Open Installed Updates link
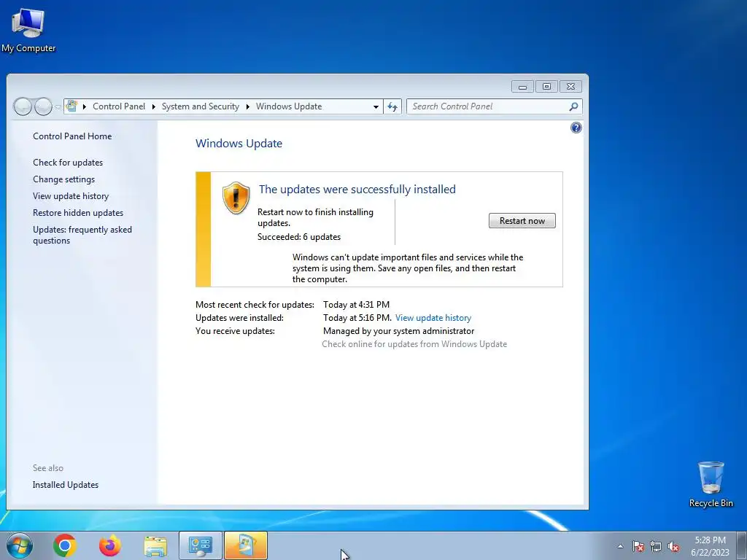 coord(65,485)
